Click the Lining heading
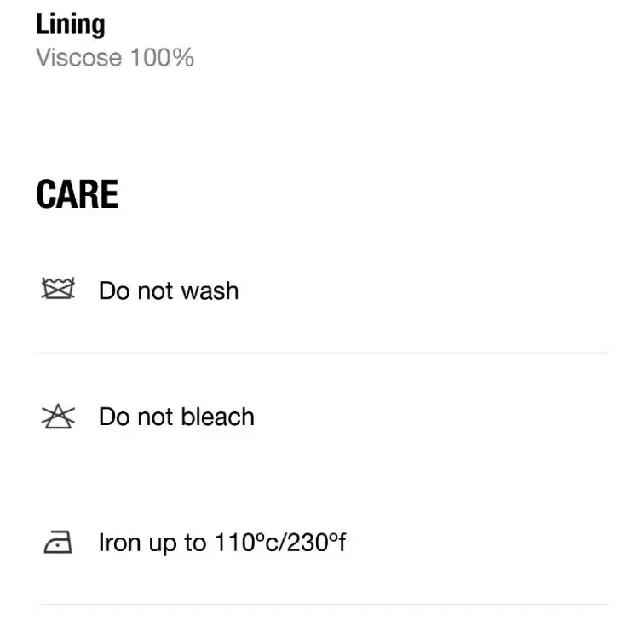 pos(70,25)
